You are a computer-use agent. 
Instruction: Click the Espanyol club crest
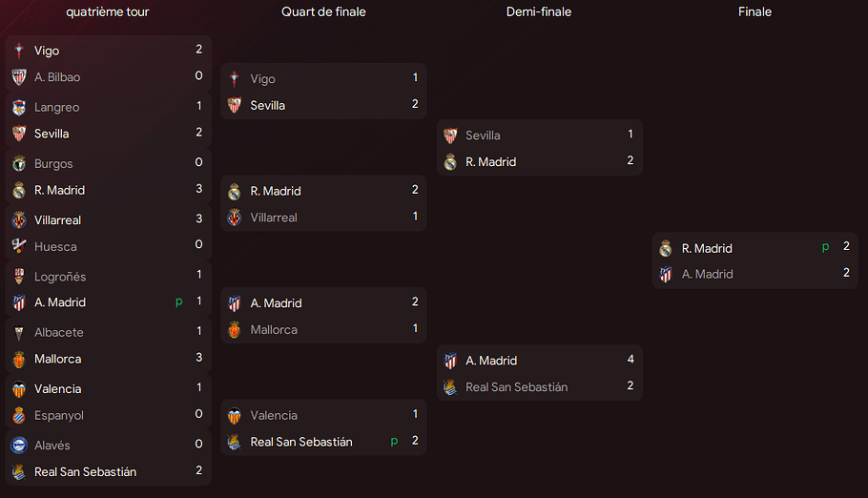pos(19,415)
